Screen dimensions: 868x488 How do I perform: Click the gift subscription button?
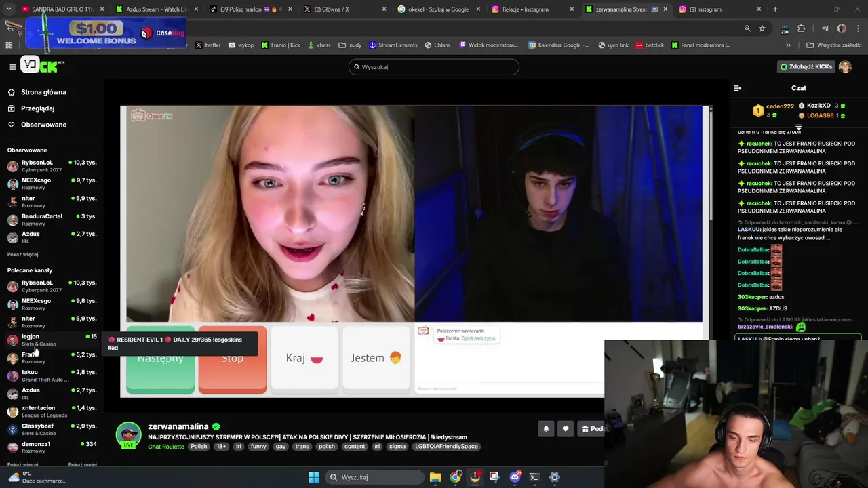(x=591, y=428)
